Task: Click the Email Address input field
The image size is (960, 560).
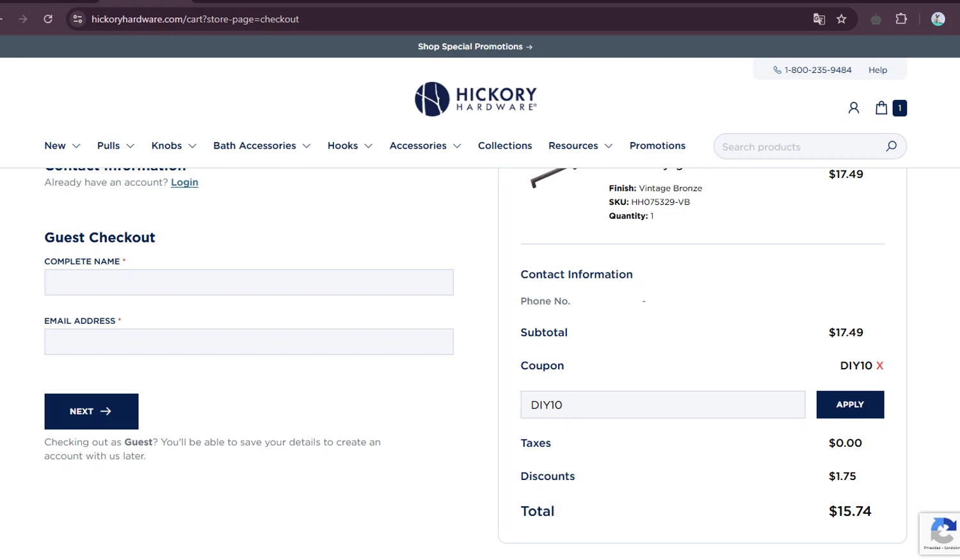Action: pyautogui.click(x=249, y=342)
